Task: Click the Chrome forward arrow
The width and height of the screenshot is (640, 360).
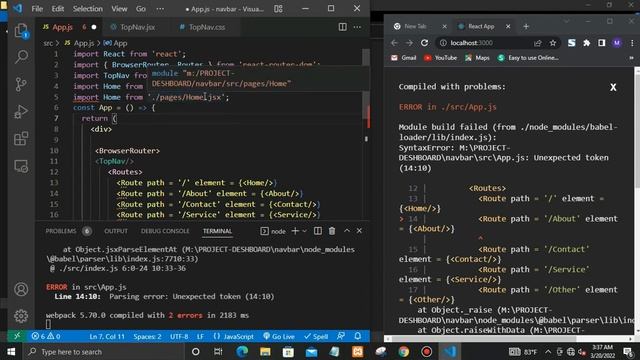Action: (x=409, y=43)
